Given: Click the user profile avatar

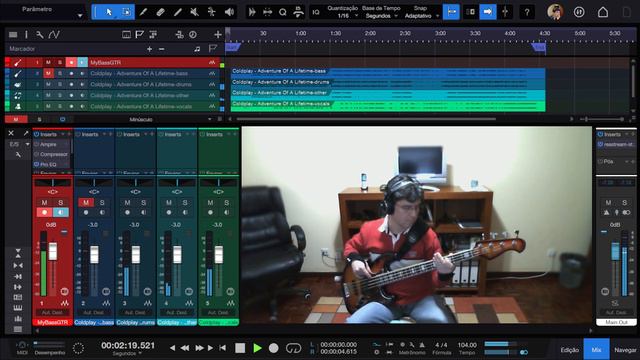Looking at the screenshot, I should [x=555, y=12].
